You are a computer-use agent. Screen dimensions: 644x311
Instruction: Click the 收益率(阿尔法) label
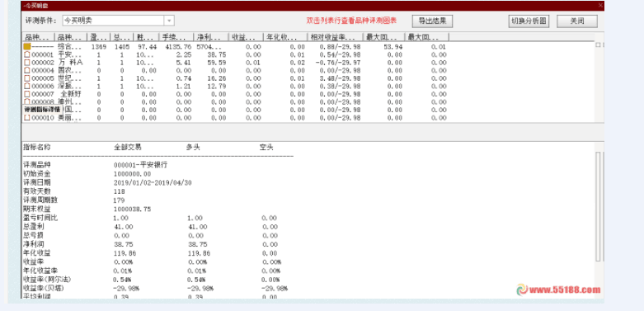(x=47, y=280)
